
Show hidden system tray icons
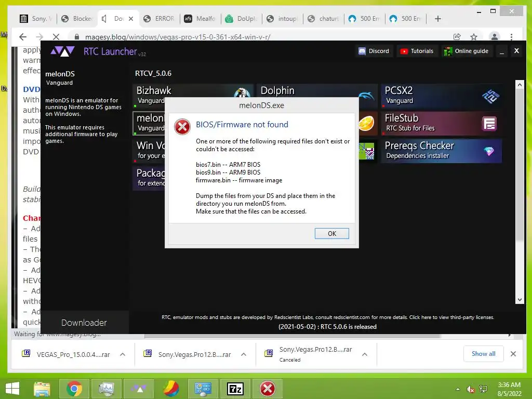pos(458,389)
